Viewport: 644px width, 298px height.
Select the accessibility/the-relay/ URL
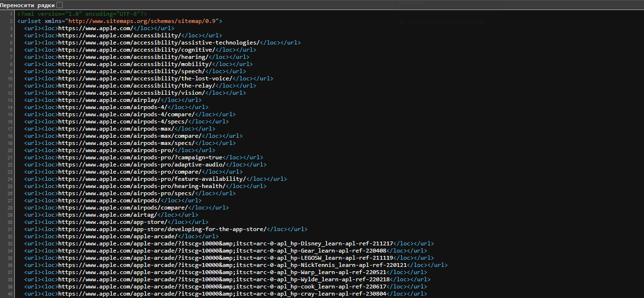(137, 86)
